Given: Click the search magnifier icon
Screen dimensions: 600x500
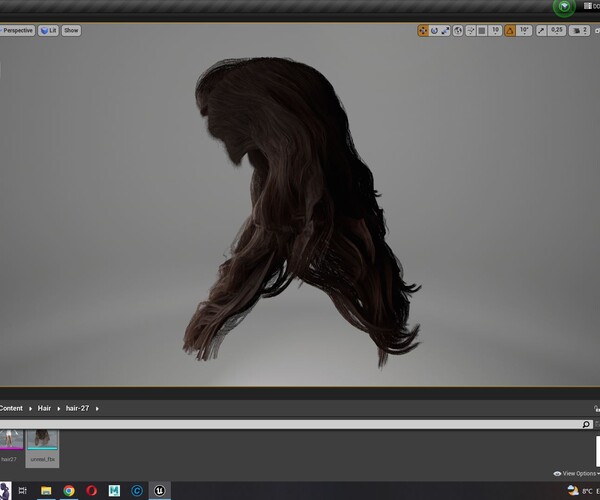Looking at the screenshot, I should tap(586, 424).
